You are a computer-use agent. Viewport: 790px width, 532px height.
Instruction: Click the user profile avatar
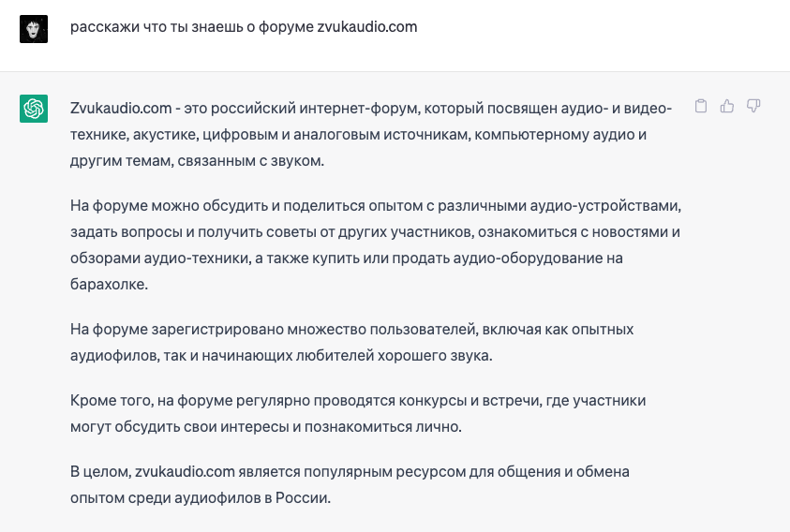pyautogui.click(x=34, y=28)
